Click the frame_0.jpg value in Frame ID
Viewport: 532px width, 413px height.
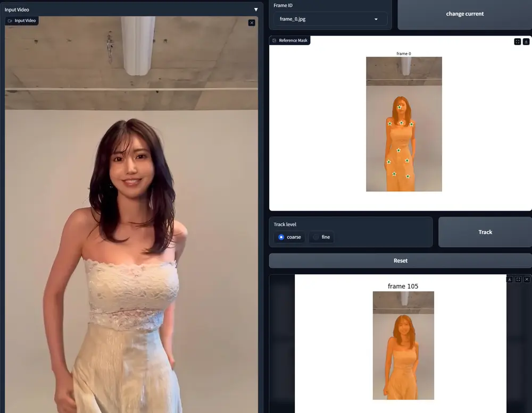[293, 19]
